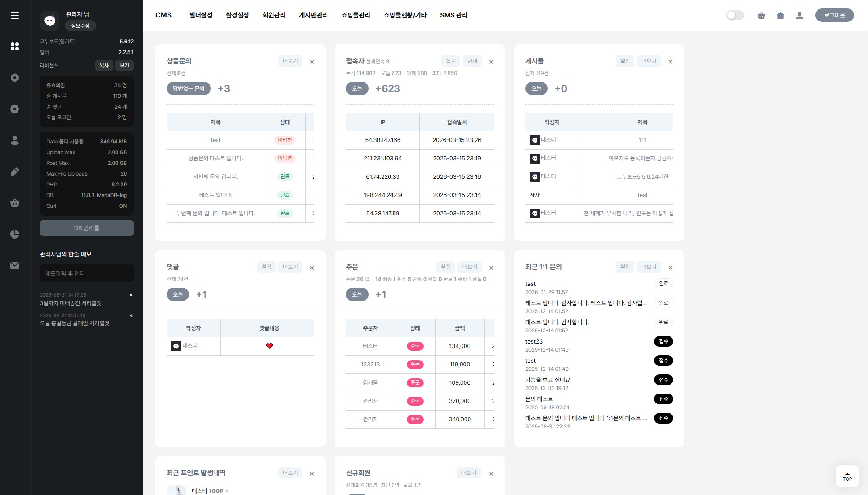Image resolution: width=868 pixels, height=495 pixels.
Task: Delete the first memo with its x
Action: pyautogui.click(x=131, y=295)
